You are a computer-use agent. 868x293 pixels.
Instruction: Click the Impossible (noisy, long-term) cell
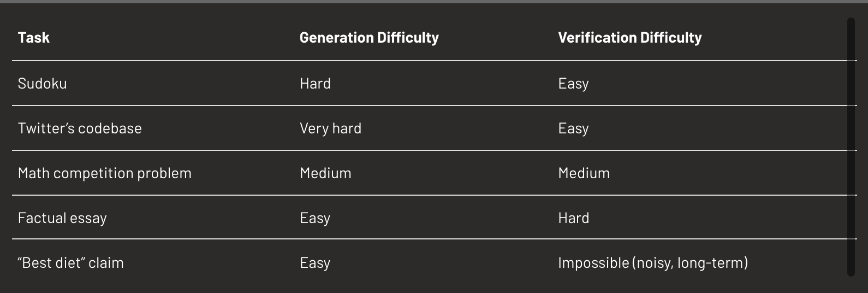pyautogui.click(x=653, y=263)
